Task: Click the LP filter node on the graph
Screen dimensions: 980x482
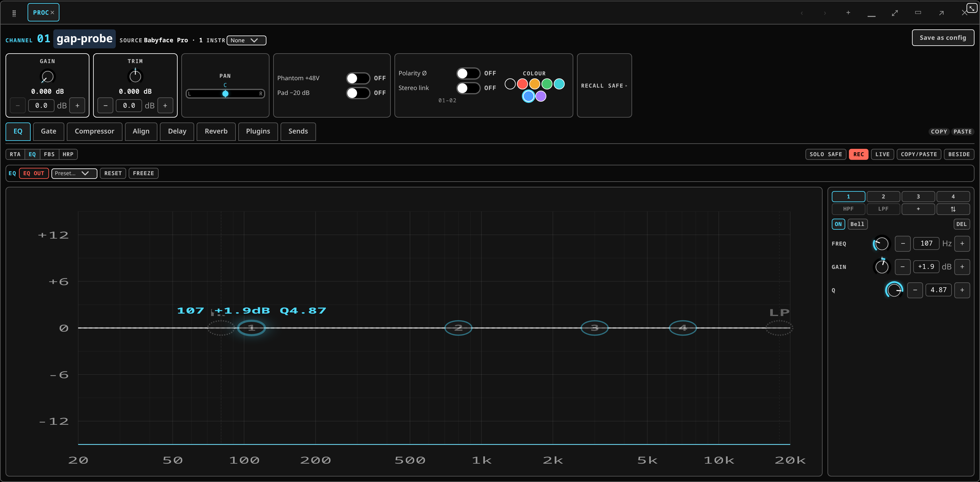Action: pos(779,328)
